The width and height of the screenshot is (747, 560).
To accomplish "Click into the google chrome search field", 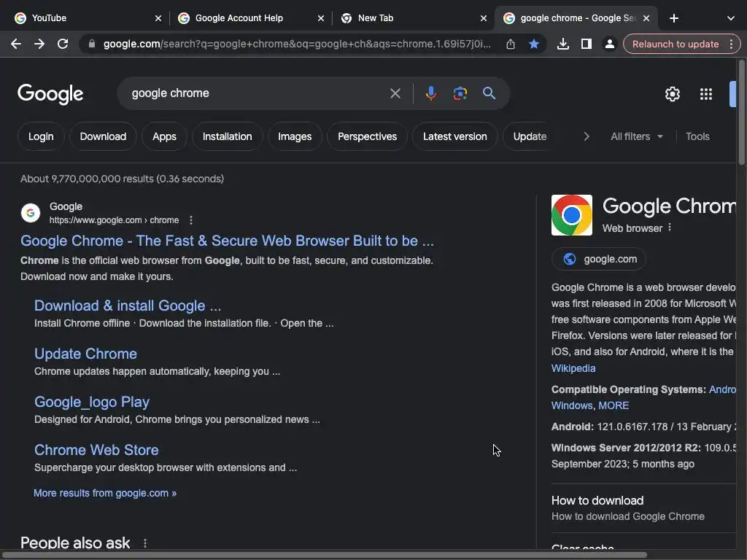I will (258, 93).
